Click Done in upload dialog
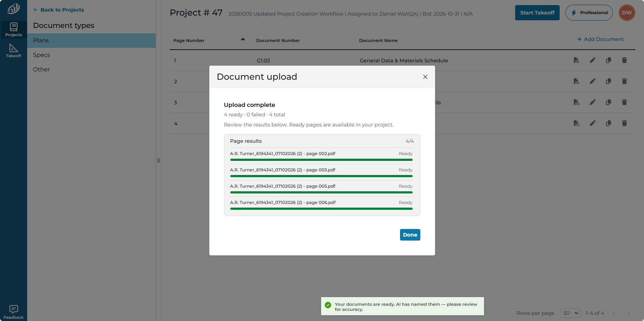The image size is (644, 321). [x=410, y=235]
